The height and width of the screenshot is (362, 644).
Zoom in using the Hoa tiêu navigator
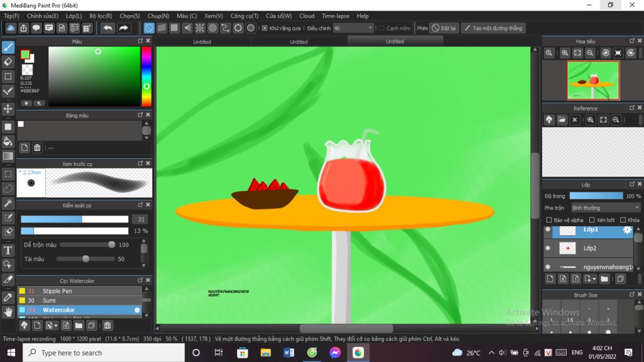pyautogui.click(x=565, y=53)
